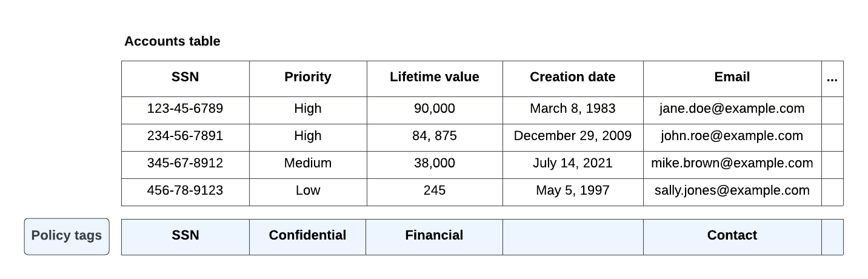This screenshot has height=279, width=868.
Task: Select the Priority column header
Action: 307,78
